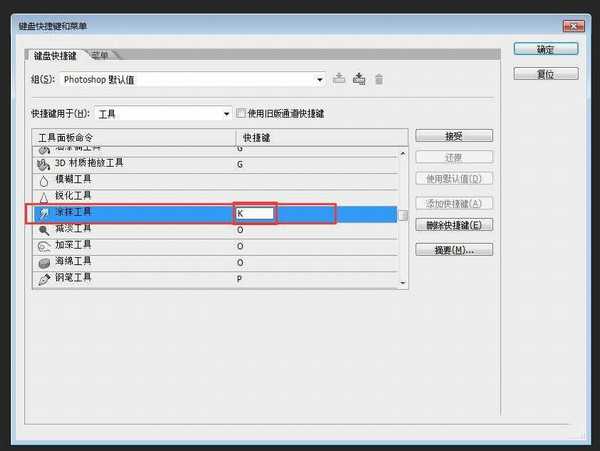The width and height of the screenshot is (600, 451).
Task: Select the 减淡工具 dodge icon
Action: [x=44, y=230]
